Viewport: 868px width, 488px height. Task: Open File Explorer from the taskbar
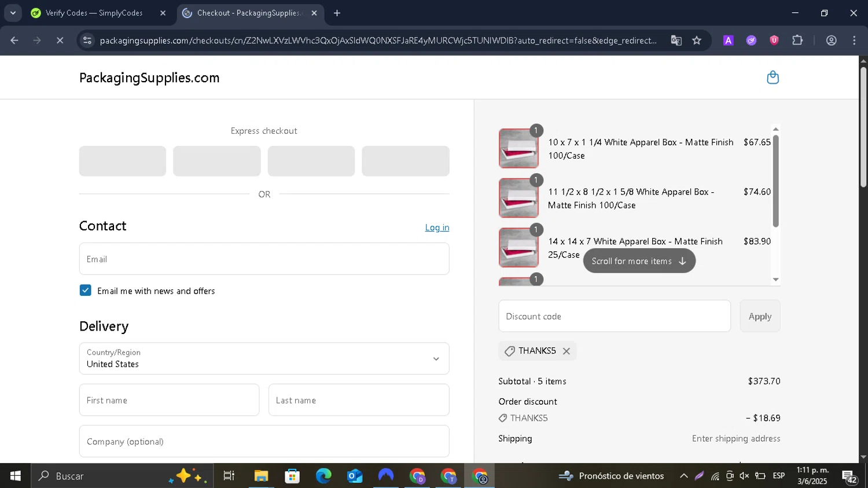coord(261,476)
